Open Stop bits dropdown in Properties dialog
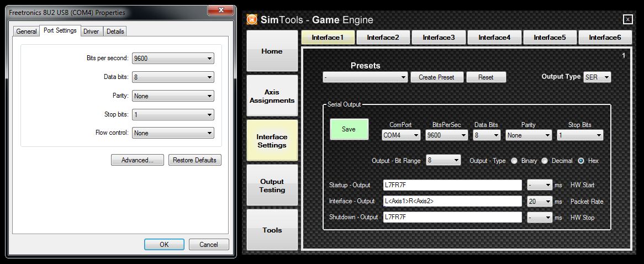This screenshot has height=264, width=644. pos(173,114)
